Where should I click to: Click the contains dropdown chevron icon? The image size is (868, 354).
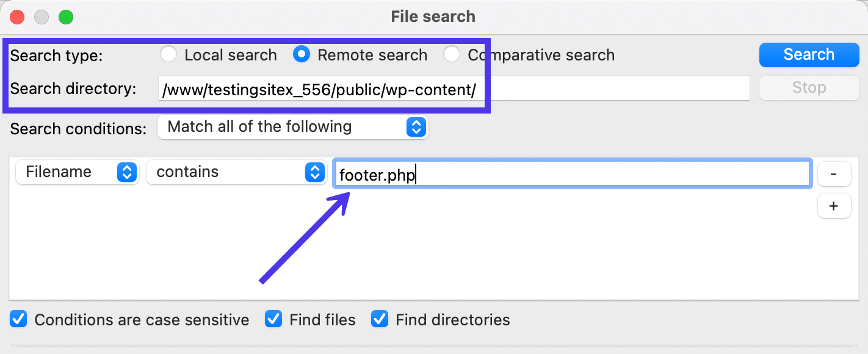[x=314, y=172]
